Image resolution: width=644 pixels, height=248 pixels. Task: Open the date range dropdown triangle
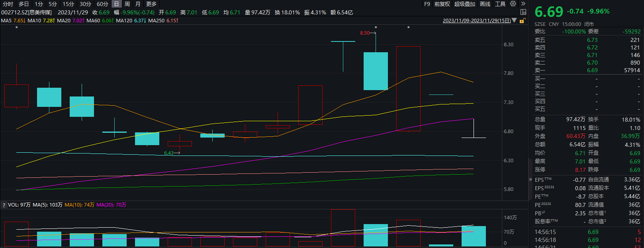tap(514, 20)
